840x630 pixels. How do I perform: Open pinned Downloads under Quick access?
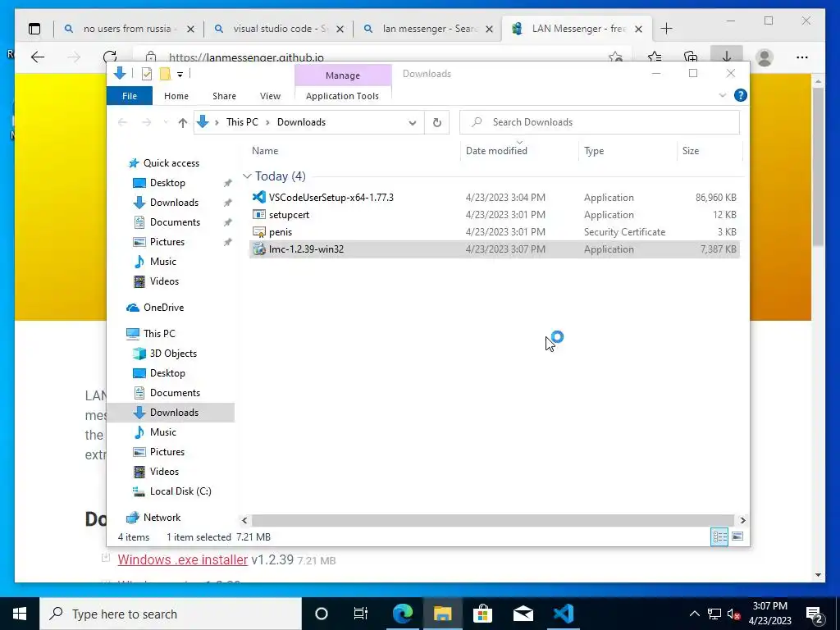point(174,203)
